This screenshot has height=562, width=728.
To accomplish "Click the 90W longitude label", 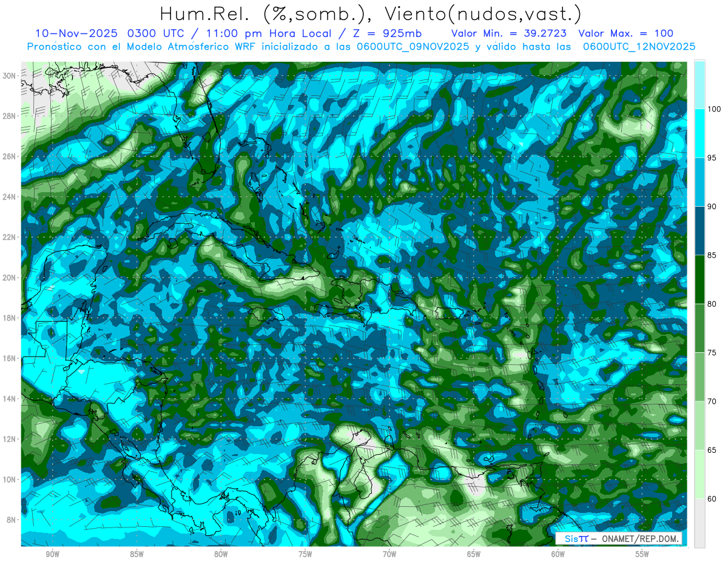I will click(52, 554).
